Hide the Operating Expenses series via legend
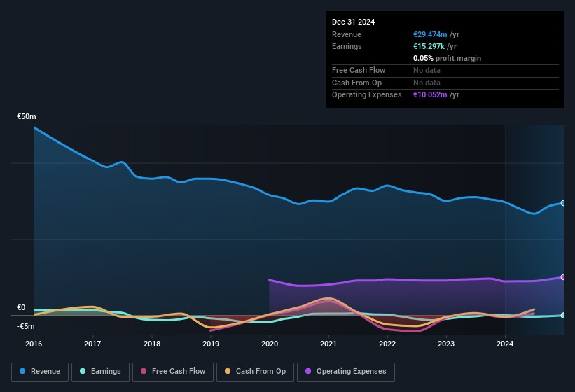This screenshot has width=575, height=392. tap(346, 372)
